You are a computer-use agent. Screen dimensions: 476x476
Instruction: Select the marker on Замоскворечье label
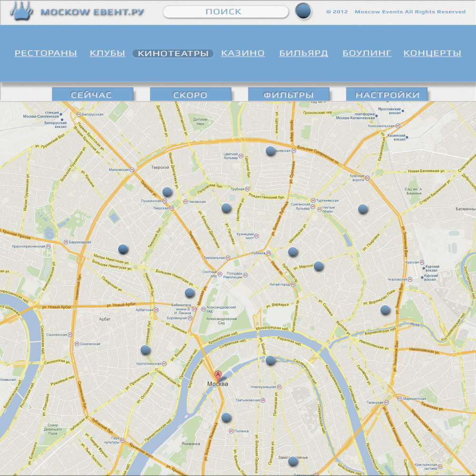tap(293, 461)
